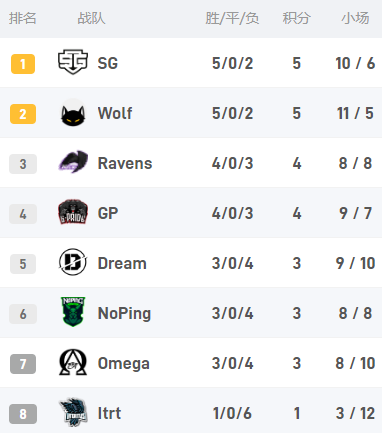Sort by 胜/平/负 column header
The width and height of the screenshot is (382, 433).
coord(232,18)
